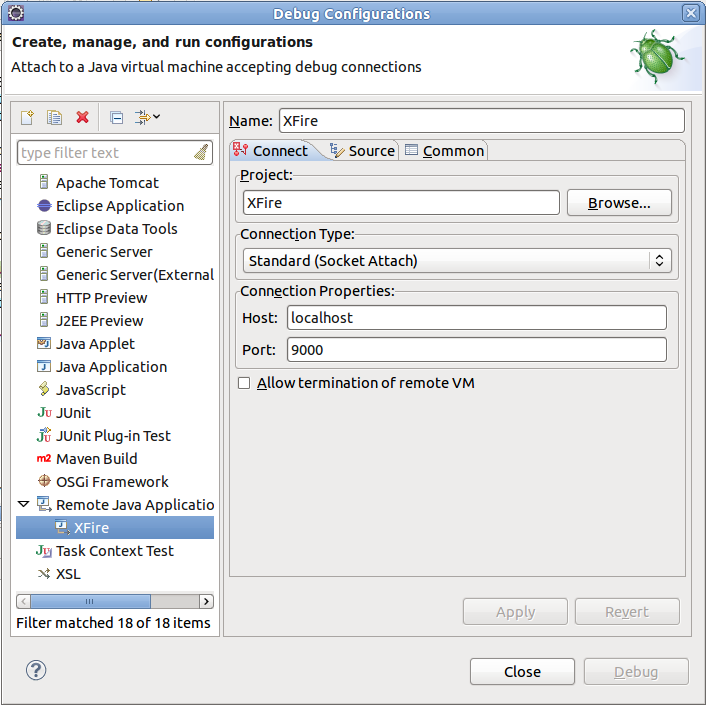Collapse the Remote Java Application node

23,504
